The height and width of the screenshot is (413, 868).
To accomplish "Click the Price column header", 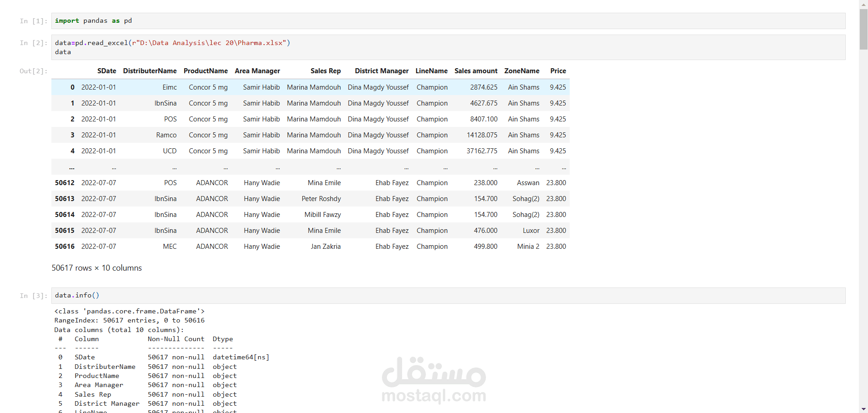I will (x=558, y=71).
